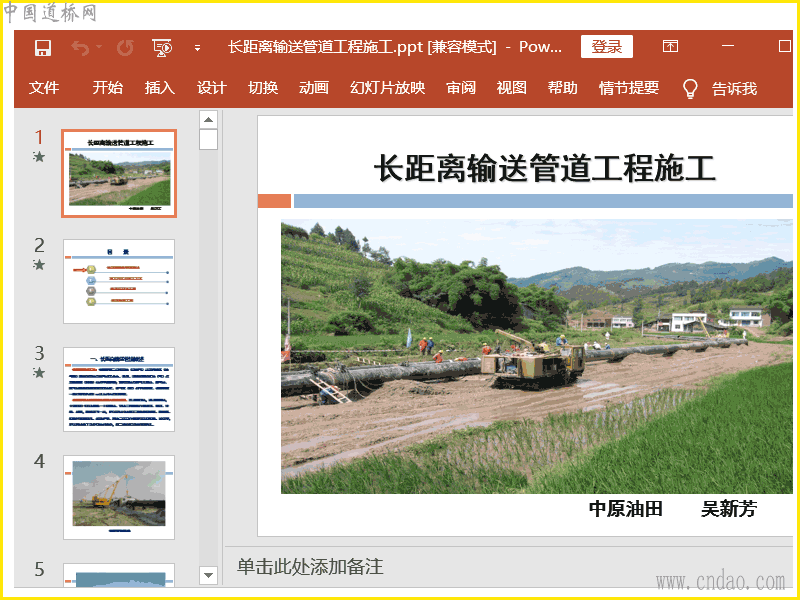The width and height of the screenshot is (800, 600).
Task: Open Ribbon Display Options icon
Action: tap(670, 46)
